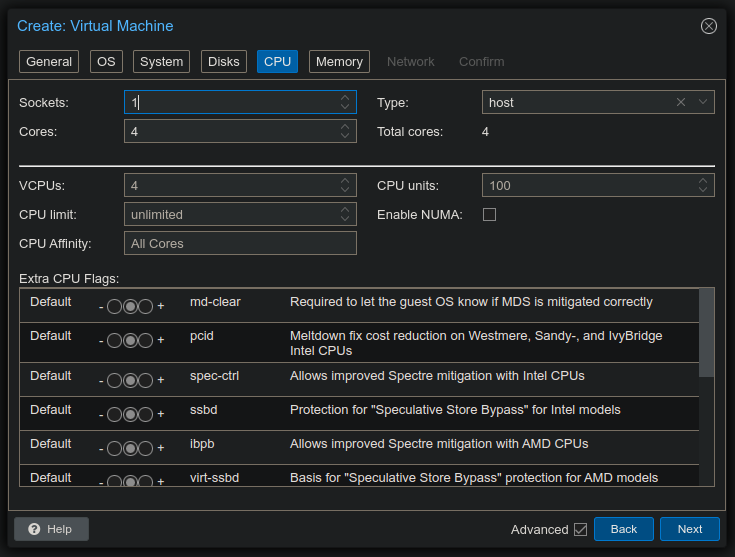Click the Help question mark button
735x557 pixels.
[51, 529]
